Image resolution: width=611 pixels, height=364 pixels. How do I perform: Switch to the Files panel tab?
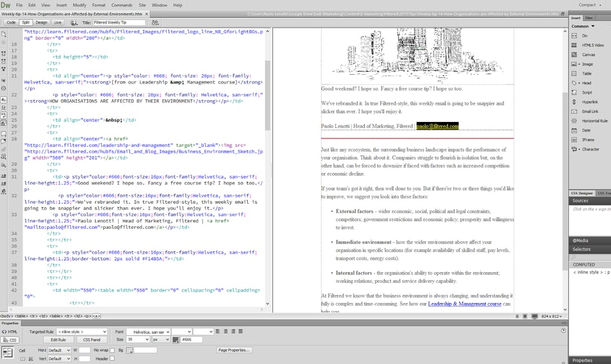coord(589,18)
